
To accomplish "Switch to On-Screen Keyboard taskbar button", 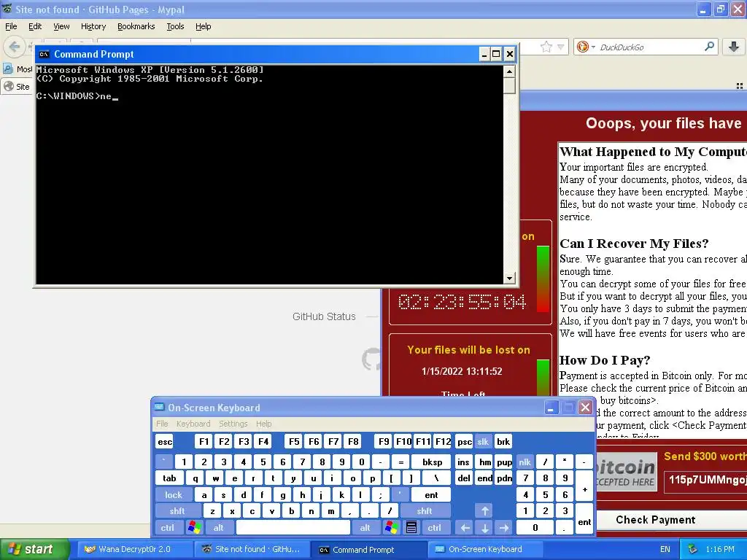I will (x=484, y=550).
